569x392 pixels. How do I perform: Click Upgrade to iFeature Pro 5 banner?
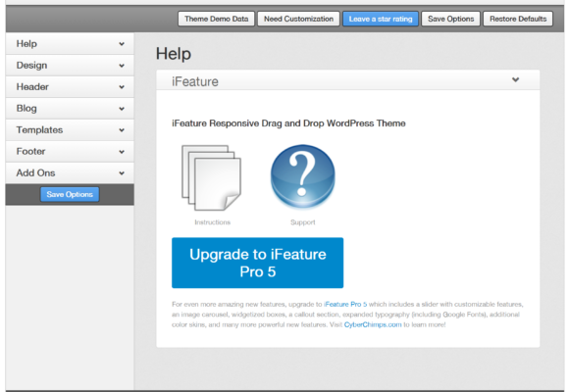[x=258, y=263]
